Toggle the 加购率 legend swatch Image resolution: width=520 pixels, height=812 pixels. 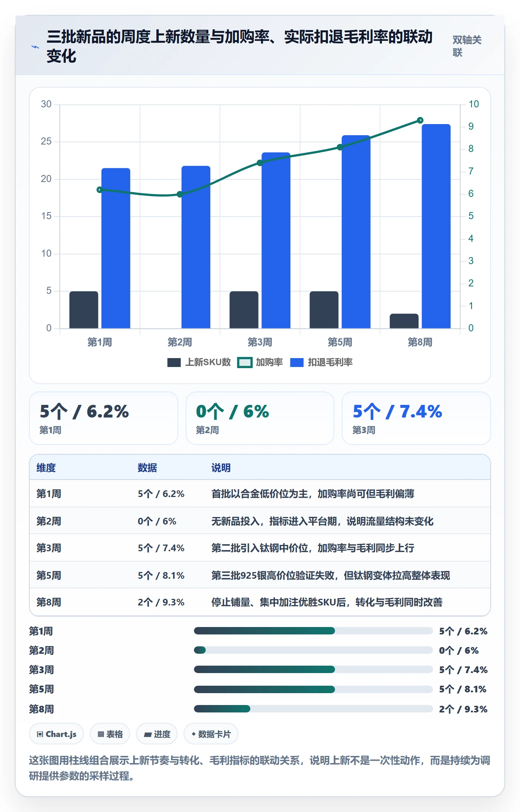coord(245,363)
